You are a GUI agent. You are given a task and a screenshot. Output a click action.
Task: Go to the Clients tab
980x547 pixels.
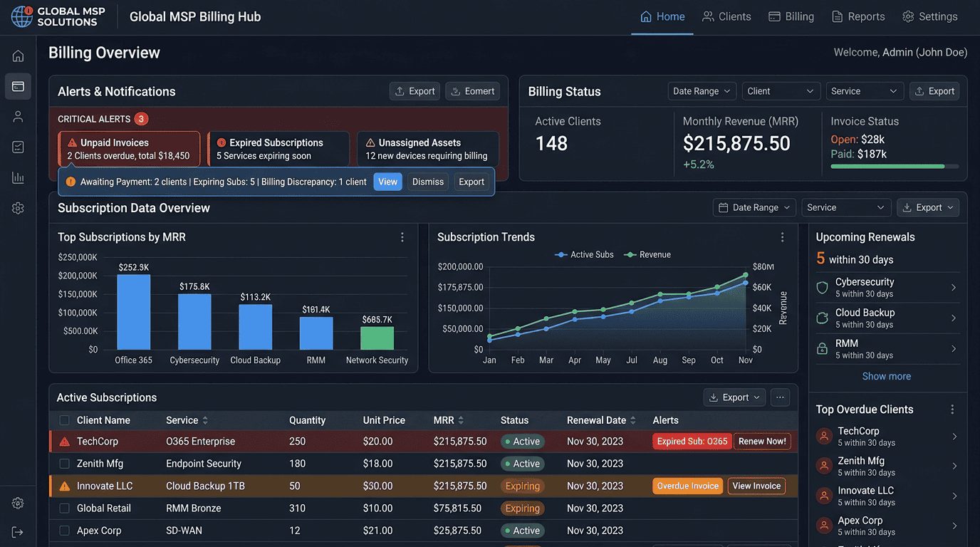(726, 16)
